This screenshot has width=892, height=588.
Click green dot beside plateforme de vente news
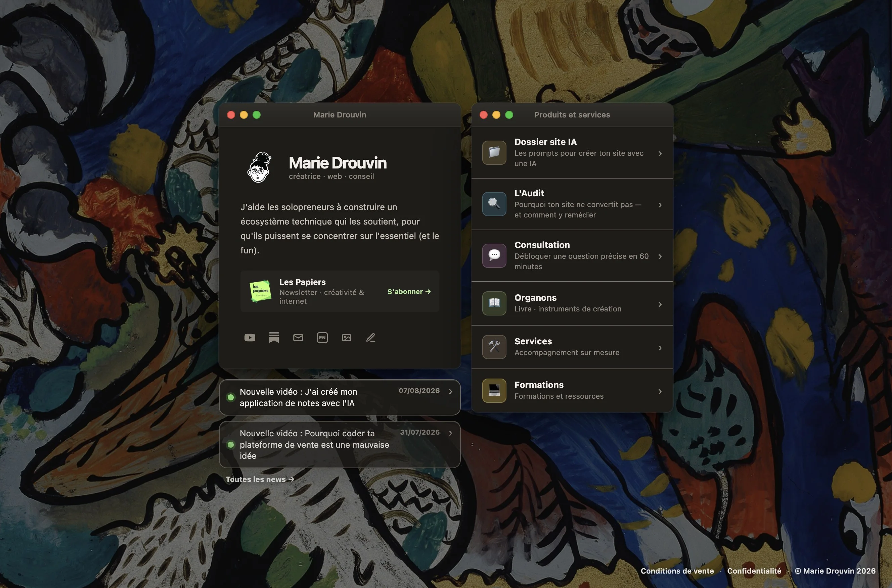pyautogui.click(x=231, y=444)
